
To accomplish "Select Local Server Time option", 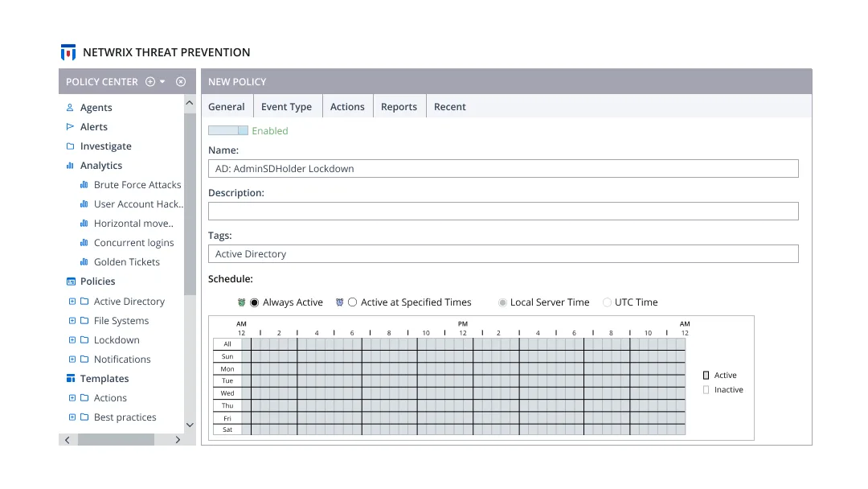I will coord(502,302).
